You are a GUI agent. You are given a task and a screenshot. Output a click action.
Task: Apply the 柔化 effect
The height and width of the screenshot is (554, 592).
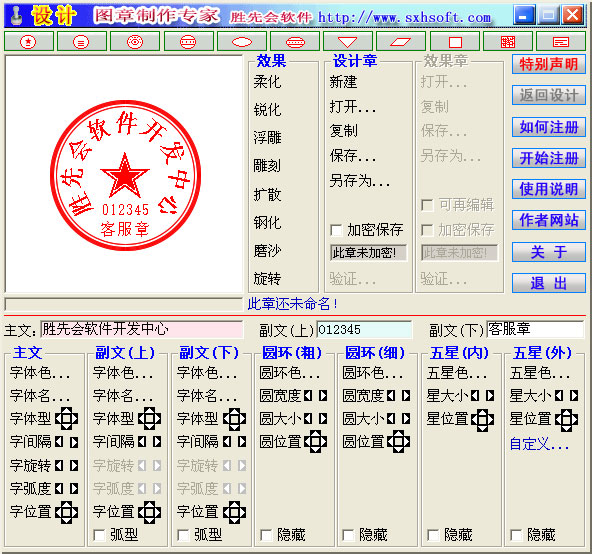click(268, 82)
